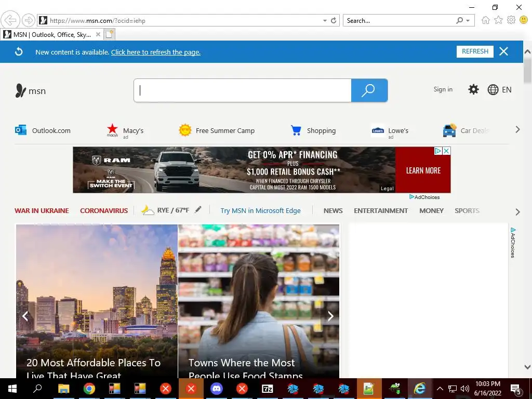Click the vertical AdChoices label at right

[513, 243]
